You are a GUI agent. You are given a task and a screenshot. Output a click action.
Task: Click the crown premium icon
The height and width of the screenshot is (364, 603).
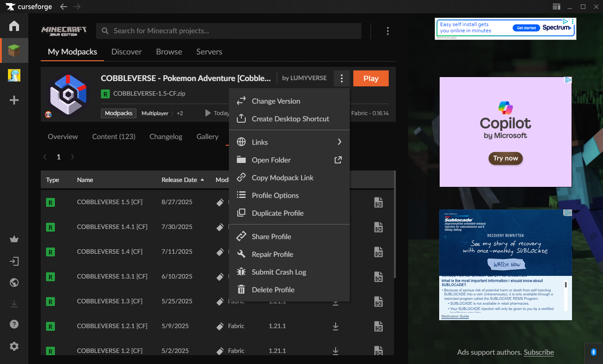tap(14, 240)
